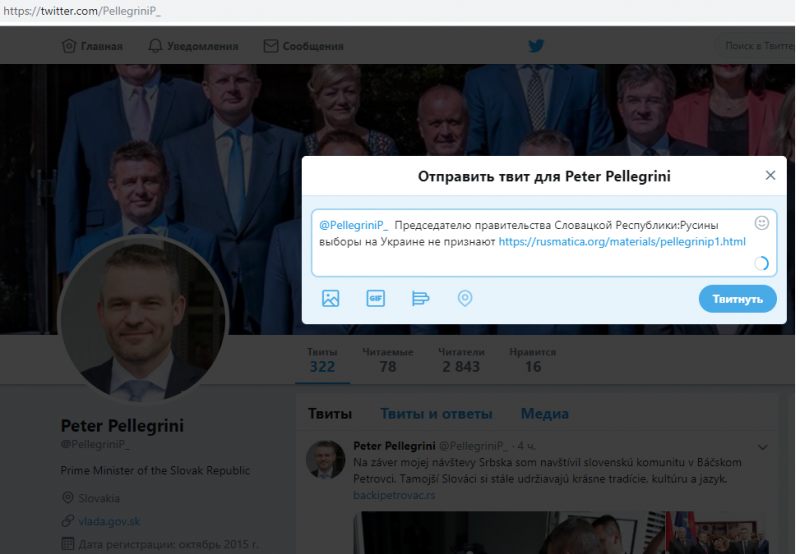Viewport: 800px width, 554px height.
Task: Click Дата регистрации: октябрь 2015 text
Action: coord(168,544)
